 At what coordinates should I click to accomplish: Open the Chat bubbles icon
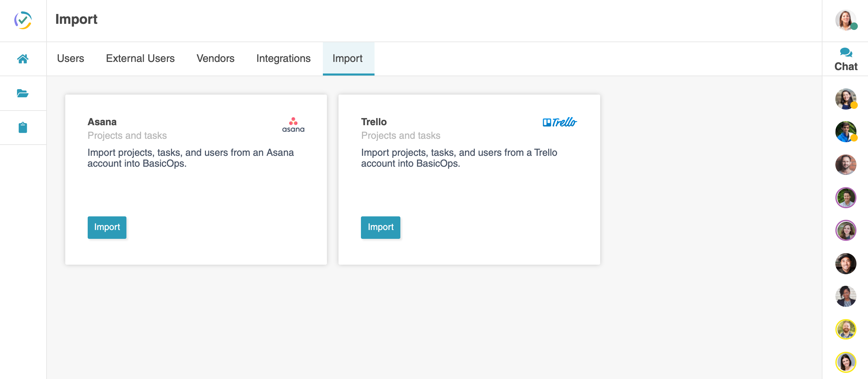pyautogui.click(x=846, y=52)
